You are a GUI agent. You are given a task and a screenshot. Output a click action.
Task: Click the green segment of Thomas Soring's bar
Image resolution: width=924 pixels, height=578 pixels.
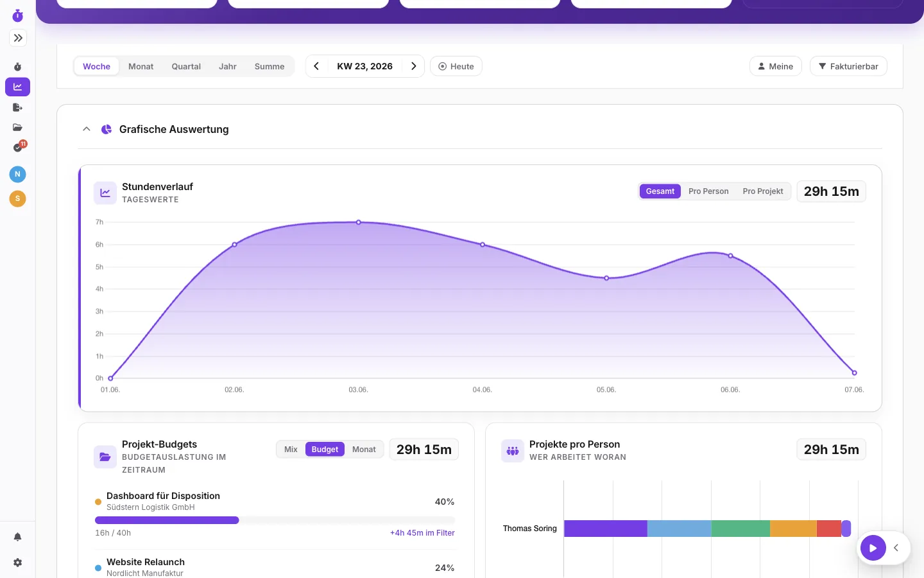coord(740,529)
